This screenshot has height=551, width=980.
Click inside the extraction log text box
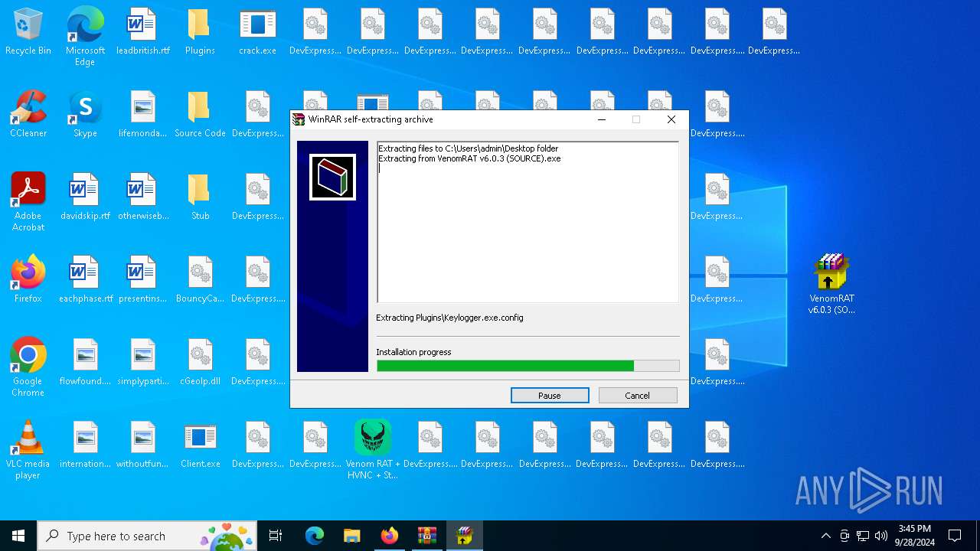pyautogui.click(x=528, y=222)
